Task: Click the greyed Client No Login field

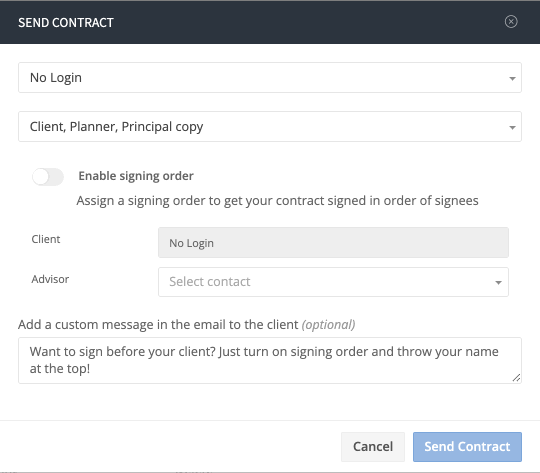Action: click(333, 243)
